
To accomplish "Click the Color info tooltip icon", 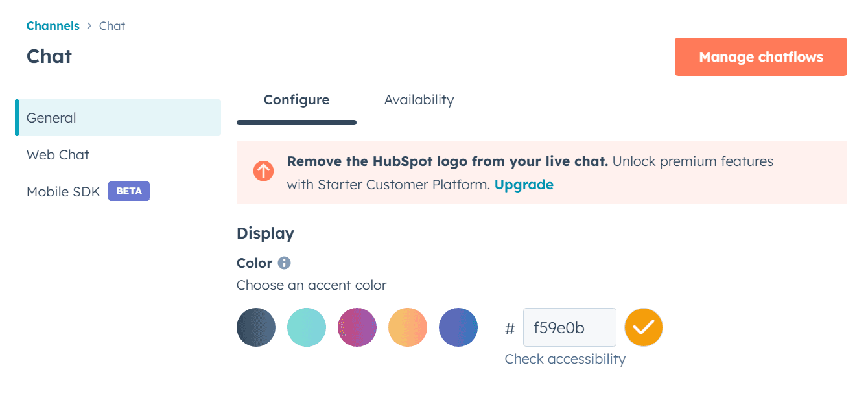I will tap(284, 263).
